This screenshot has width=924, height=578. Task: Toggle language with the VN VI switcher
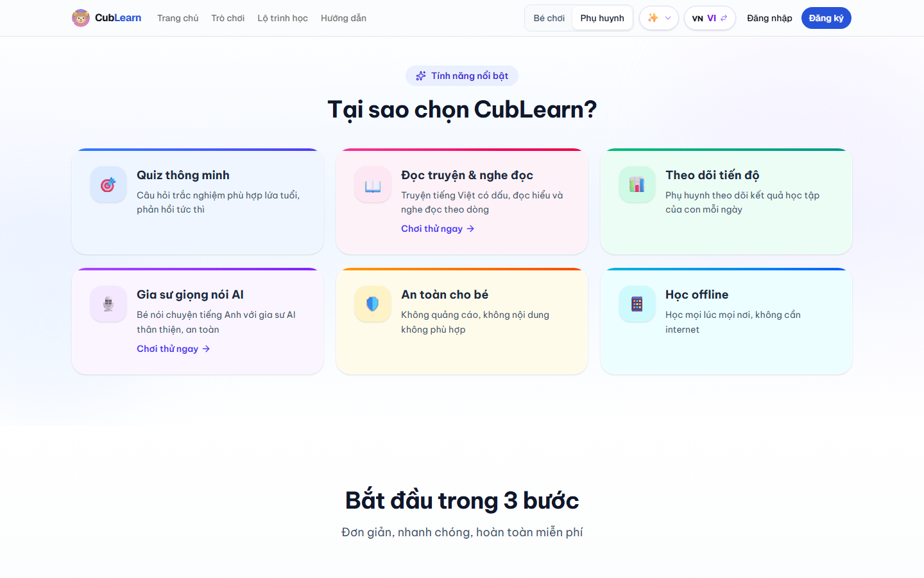pos(710,18)
